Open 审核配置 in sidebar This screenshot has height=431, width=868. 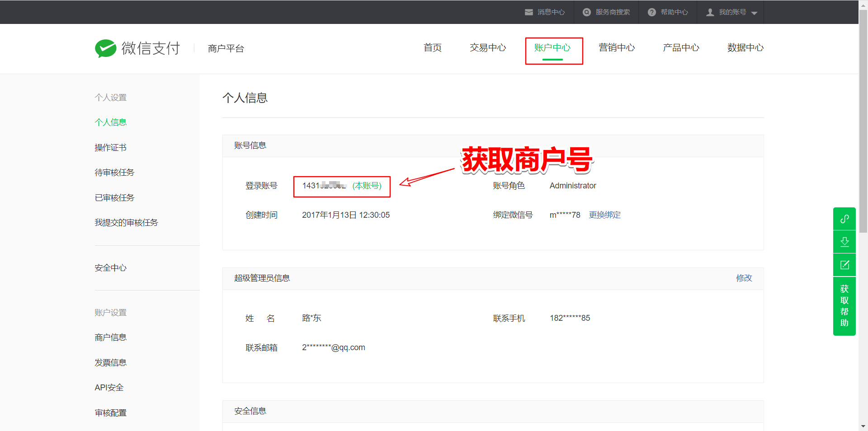(x=111, y=413)
